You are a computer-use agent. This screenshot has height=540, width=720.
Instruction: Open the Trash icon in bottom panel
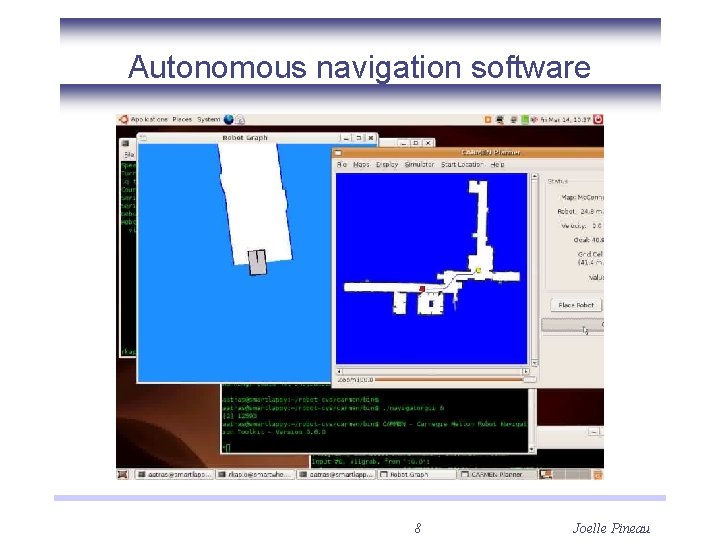click(x=598, y=475)
